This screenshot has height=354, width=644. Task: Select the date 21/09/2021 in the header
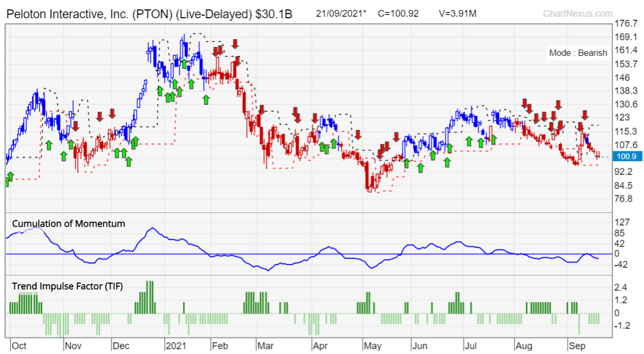[x=341, y=13]
